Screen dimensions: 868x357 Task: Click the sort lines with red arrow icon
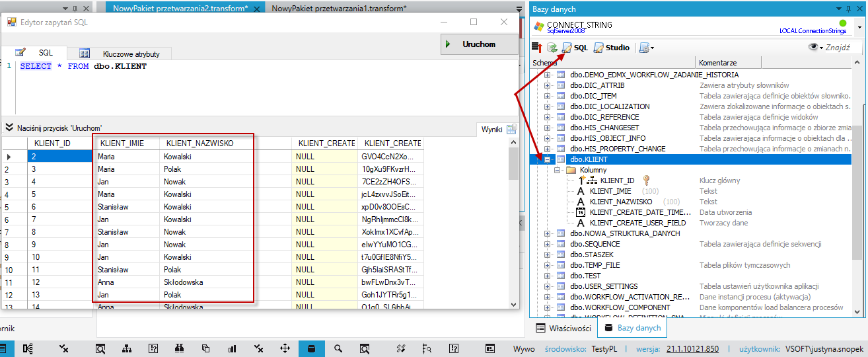pos(537,48)
